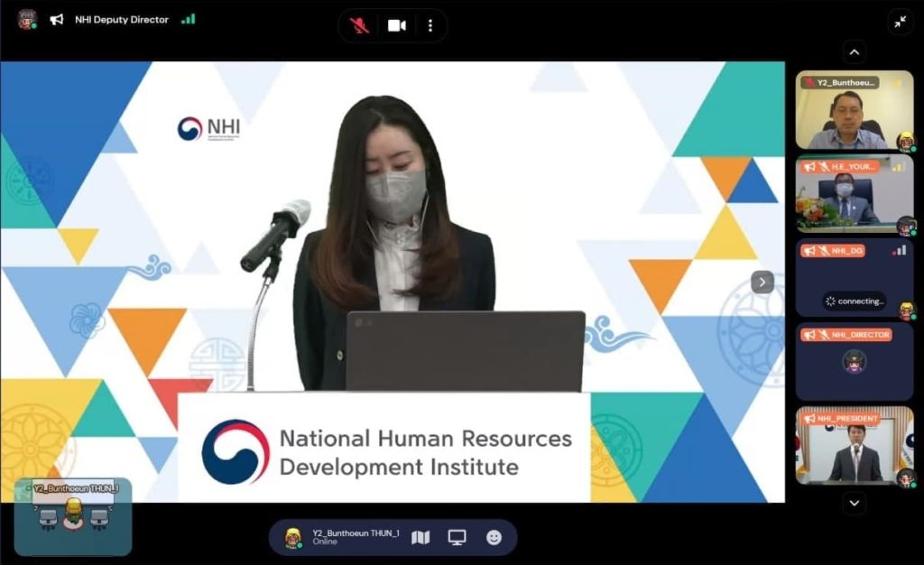The height and width of the screenshot is (565, 924).
Task: Click the avatar badge on the NHI_PRESIDENT tile
Action: tap(905, 477)
